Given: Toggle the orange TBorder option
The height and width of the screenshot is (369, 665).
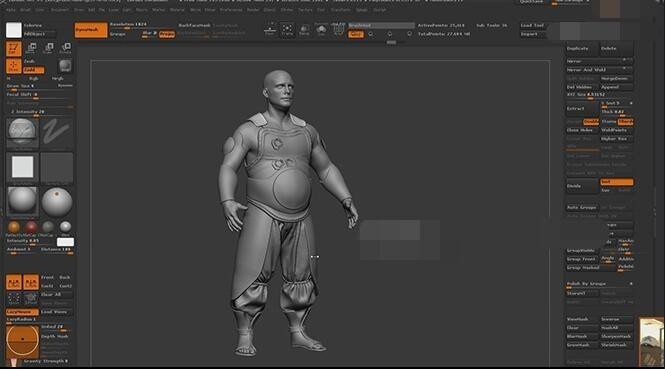Looking at the screenshot, I should [626, 122].
